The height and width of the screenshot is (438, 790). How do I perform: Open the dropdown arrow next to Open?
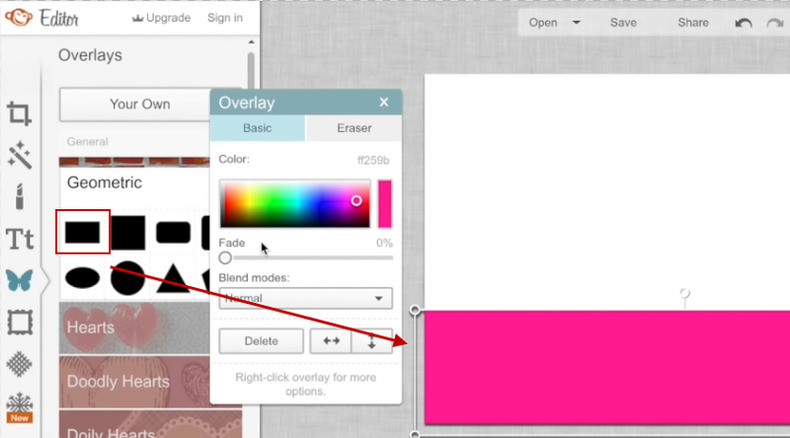click(576, 23)
